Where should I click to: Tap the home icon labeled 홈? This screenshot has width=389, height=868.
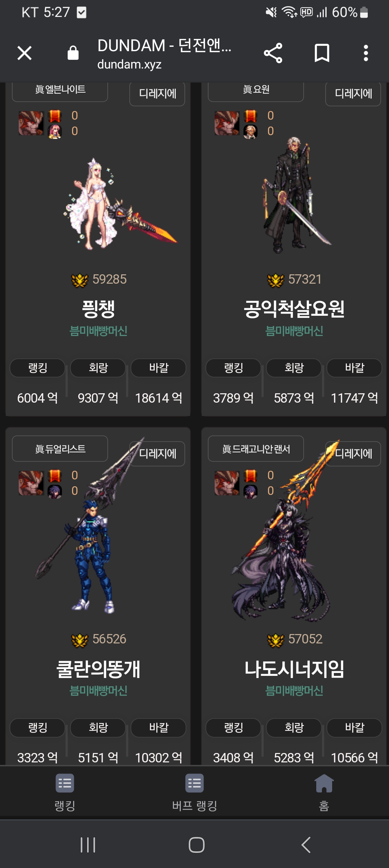click(x=324, y=784)
